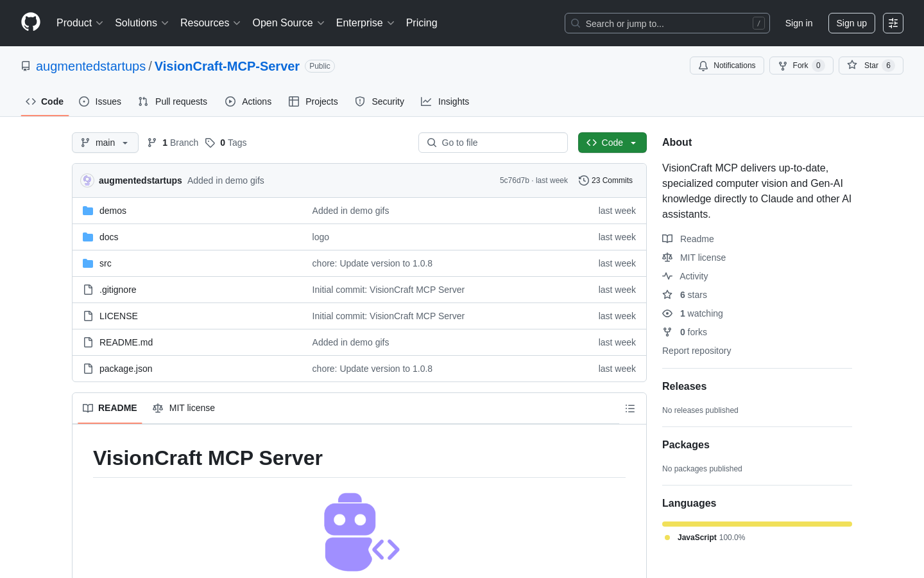Click the book icon beside Readme in About
Viewport: 924px width, 578px height.
coord(667,239)
